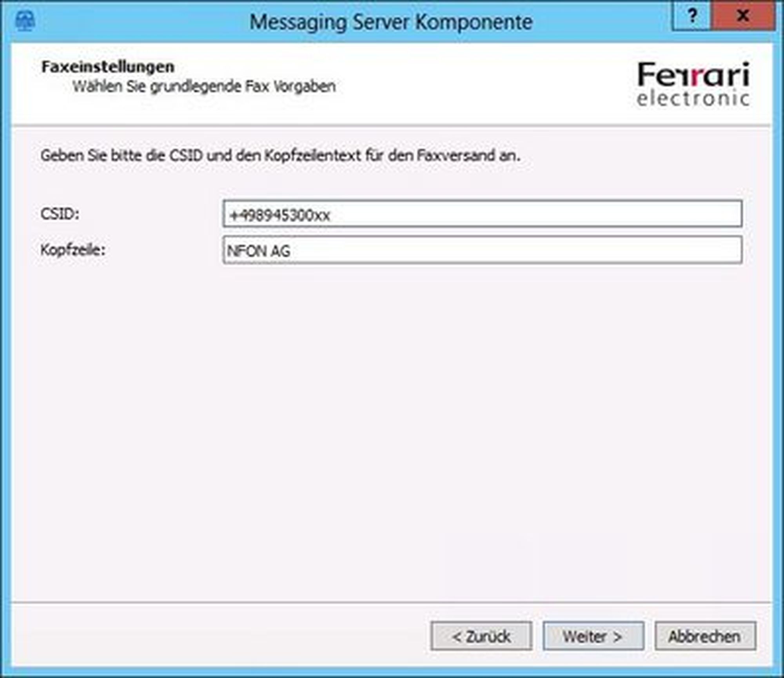Click the NFON AG header text
The image size is (784, 678).
[x=259, y=251]
